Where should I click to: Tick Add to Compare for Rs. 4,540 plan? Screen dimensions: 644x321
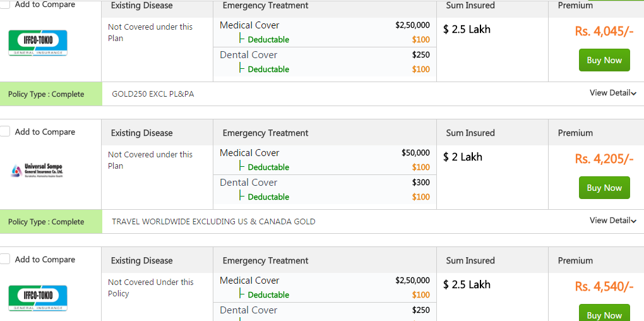(x=5, y=259)
